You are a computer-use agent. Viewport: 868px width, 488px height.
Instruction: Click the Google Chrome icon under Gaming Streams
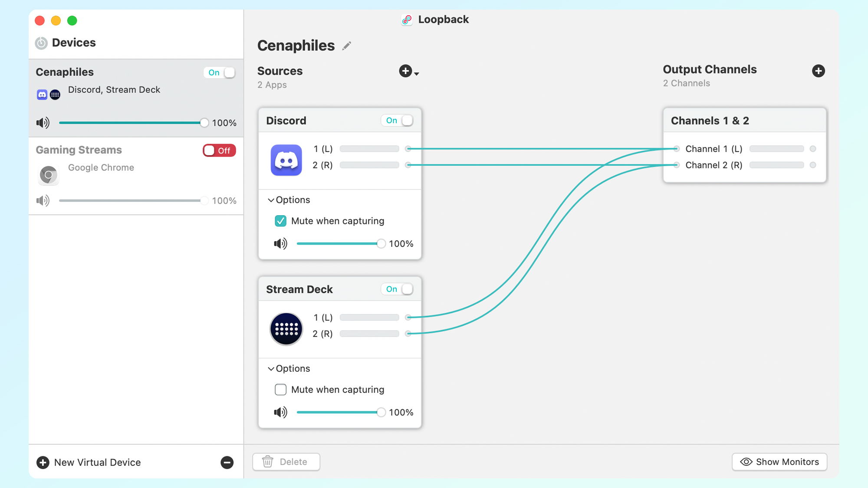point(49,175)
